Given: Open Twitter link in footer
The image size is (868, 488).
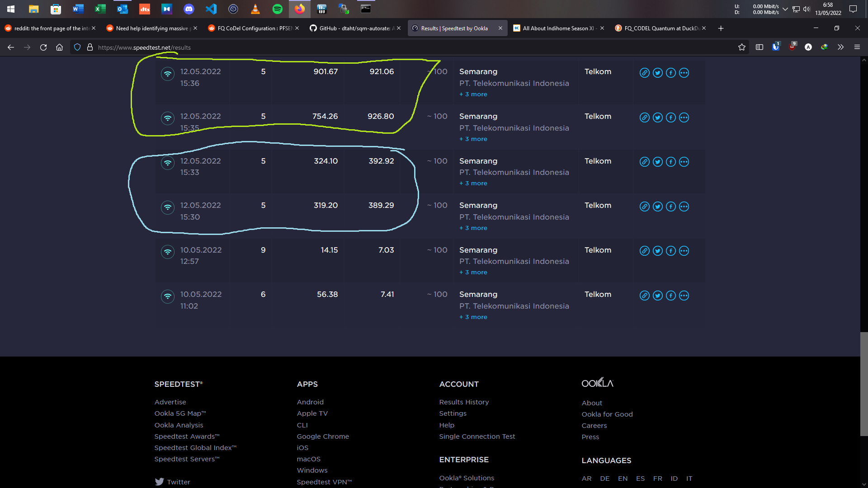Looking at the screenshot, I should tap(173, 482).
